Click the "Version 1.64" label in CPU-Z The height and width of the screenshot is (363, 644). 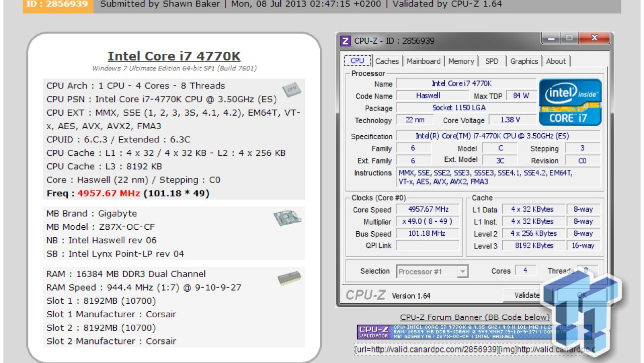pos(411,296)
